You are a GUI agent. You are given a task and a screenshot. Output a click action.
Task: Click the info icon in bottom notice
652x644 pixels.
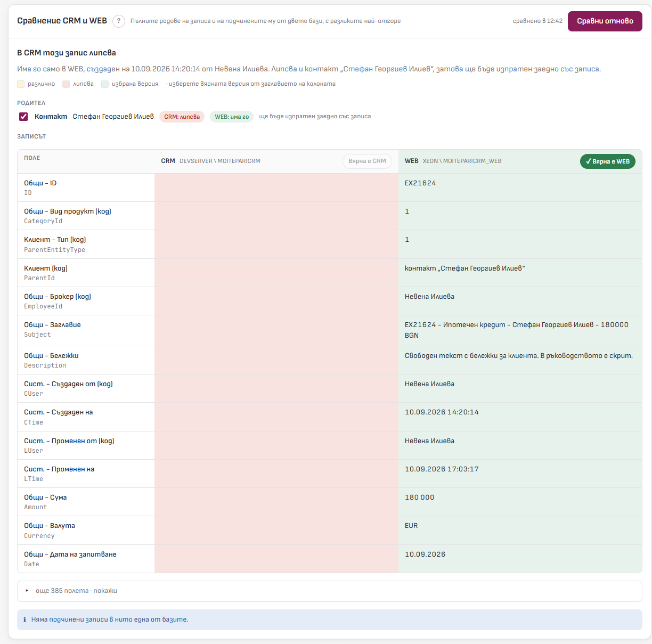point(25,620)
